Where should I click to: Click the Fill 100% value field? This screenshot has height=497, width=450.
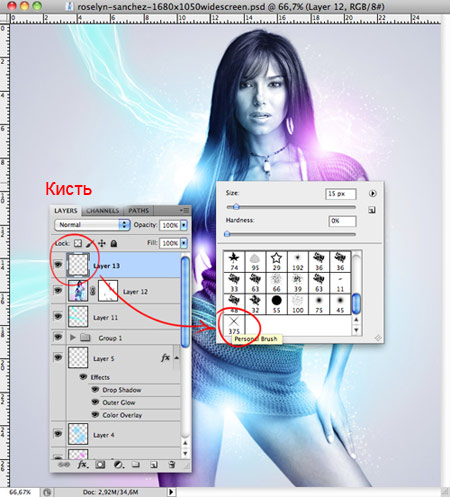pos(170,243)
